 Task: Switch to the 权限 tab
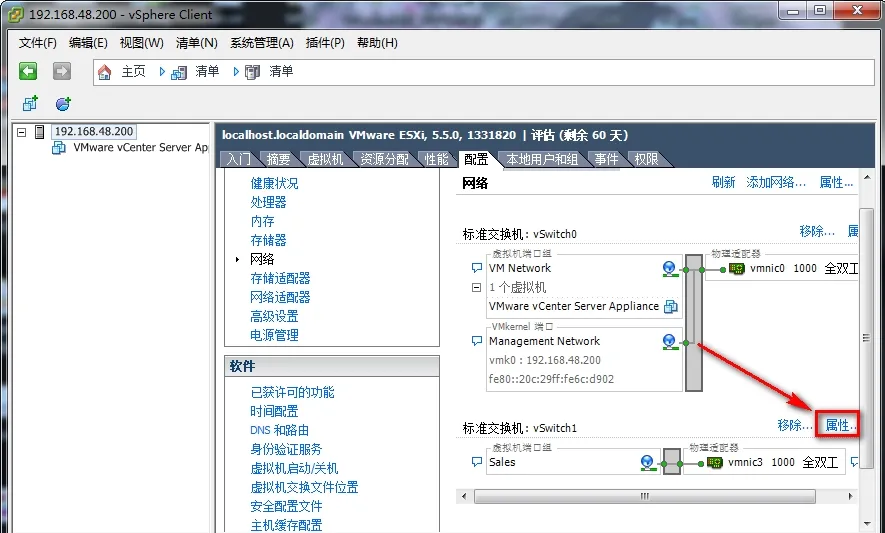coord(646,160)
